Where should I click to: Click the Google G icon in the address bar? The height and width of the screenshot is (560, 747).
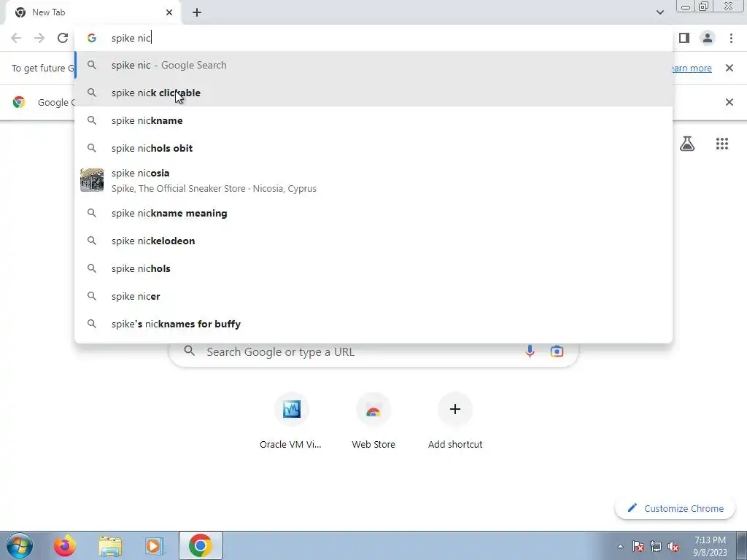tap(92, 38)
